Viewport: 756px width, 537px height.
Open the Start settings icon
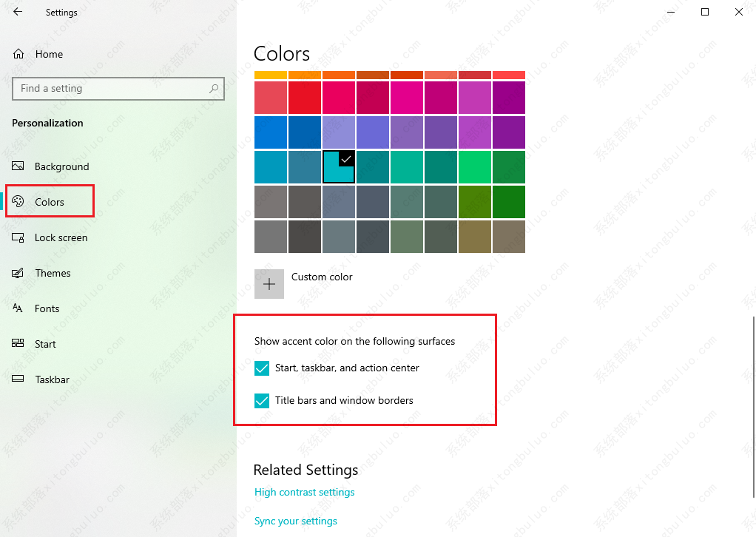click(x=19, y=344)
